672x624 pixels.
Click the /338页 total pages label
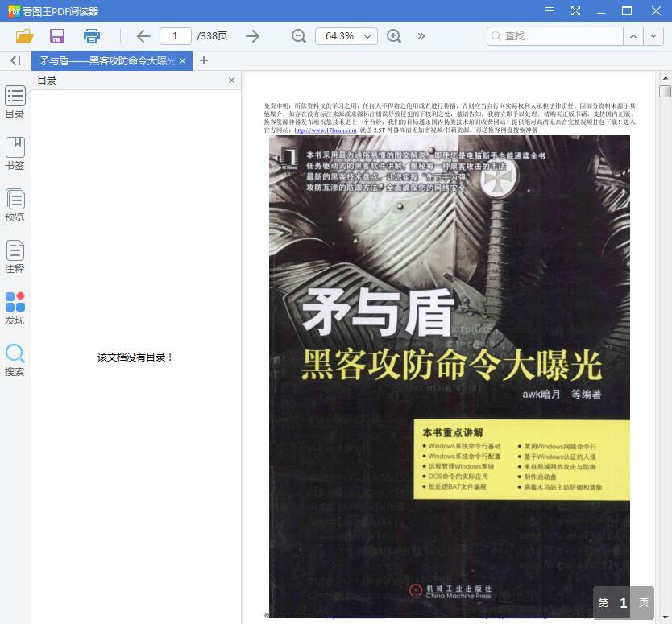[212, 36]
